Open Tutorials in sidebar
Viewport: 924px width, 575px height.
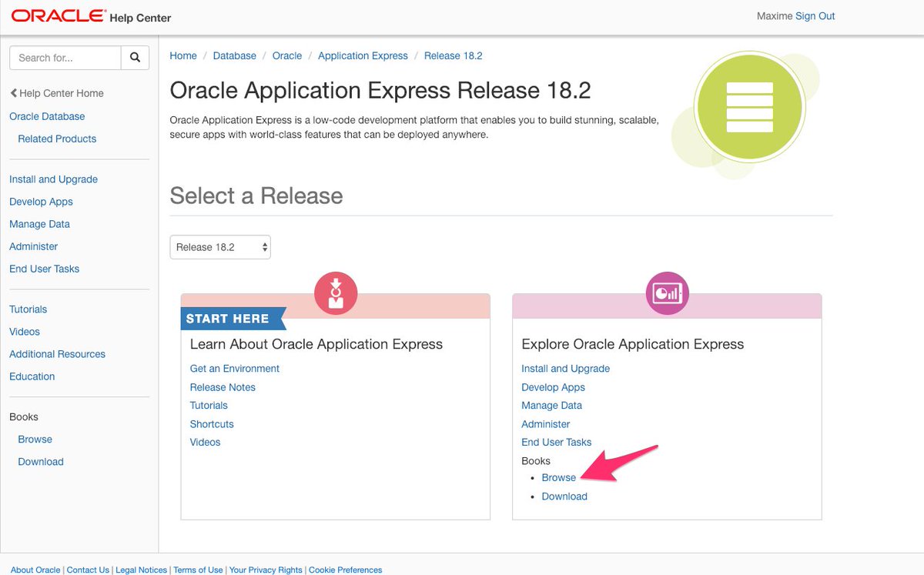(28, 309)
